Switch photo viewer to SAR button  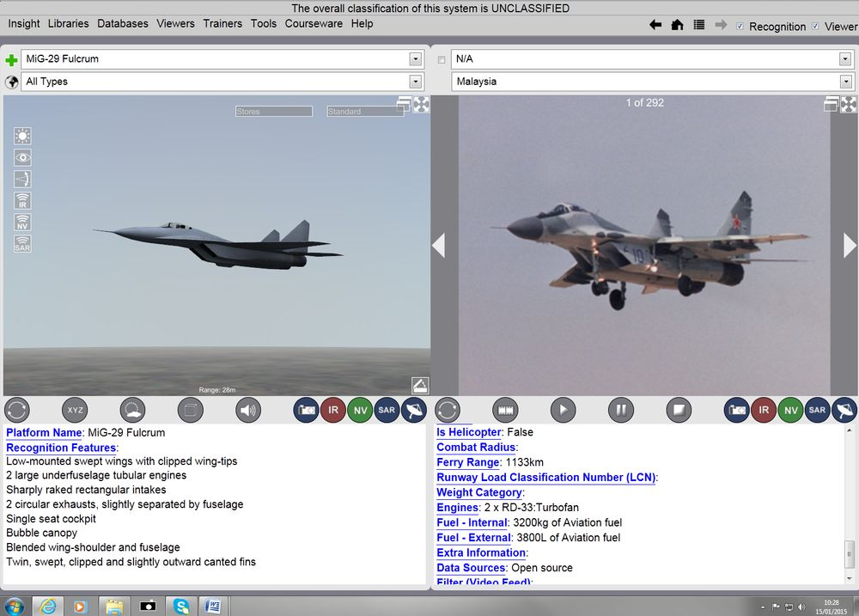click(818, 410)
